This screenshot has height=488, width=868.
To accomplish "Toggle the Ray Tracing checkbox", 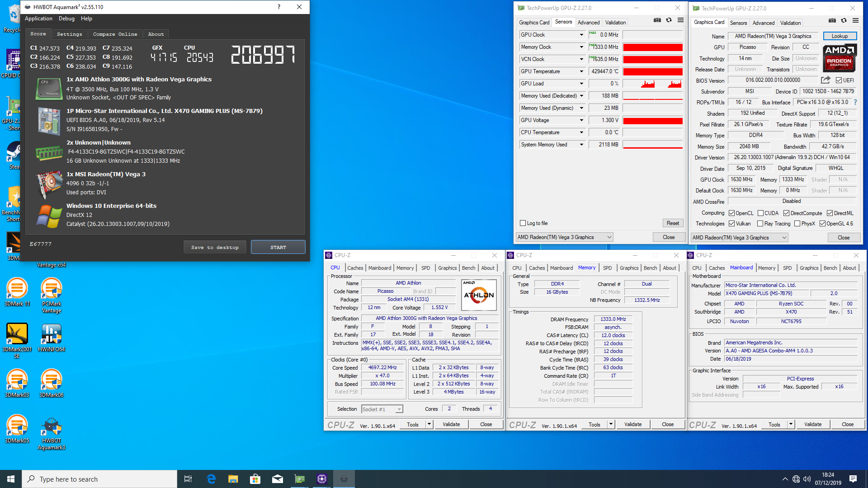I will [x=760, y=224].
